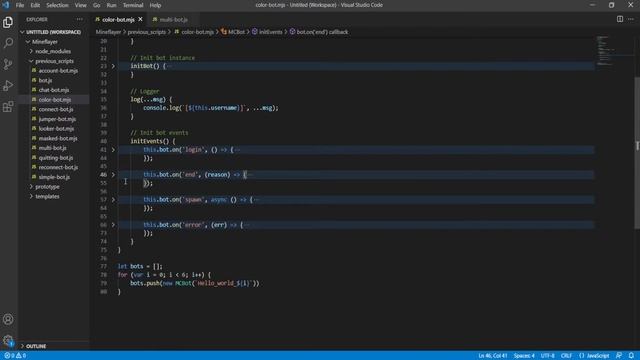Open Explorer views and more actions
The width and height of the screenshot is (640, 360).
[79, 19]
